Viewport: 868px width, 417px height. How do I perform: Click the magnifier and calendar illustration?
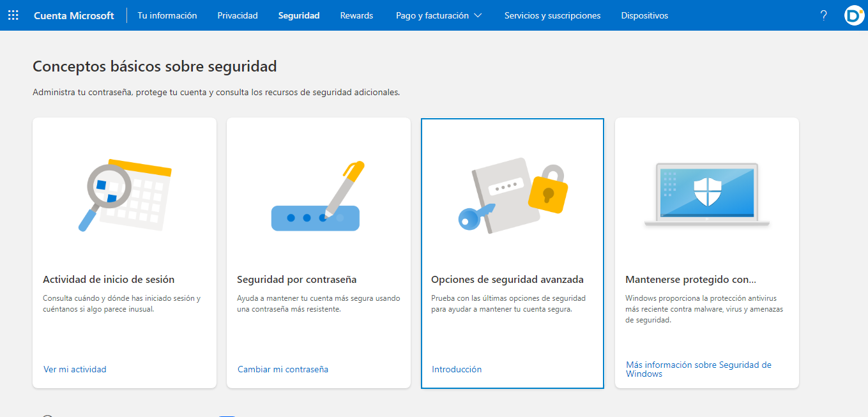coord(125,195)
